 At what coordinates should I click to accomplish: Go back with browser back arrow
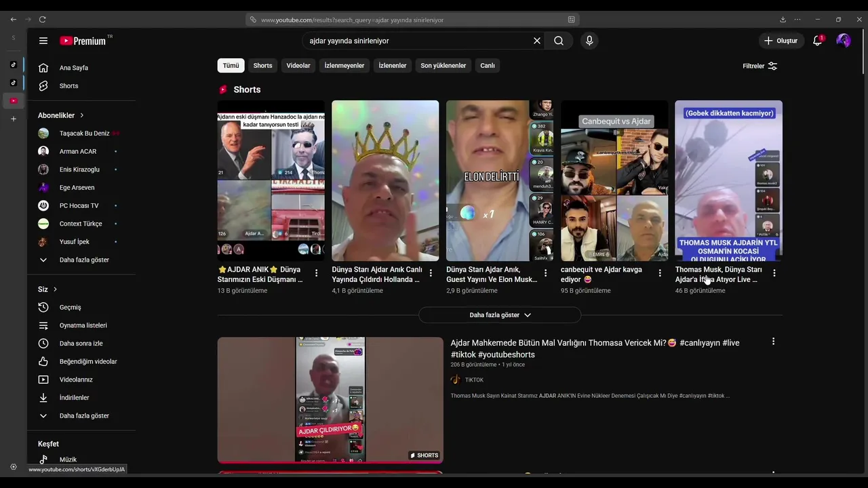[x=14, y=20]
